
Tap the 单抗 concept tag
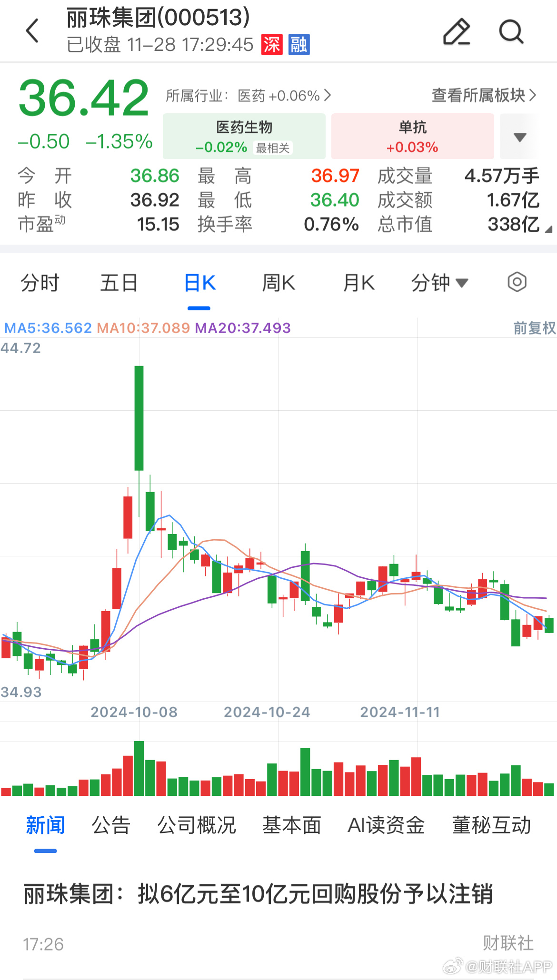pos(412,137)
